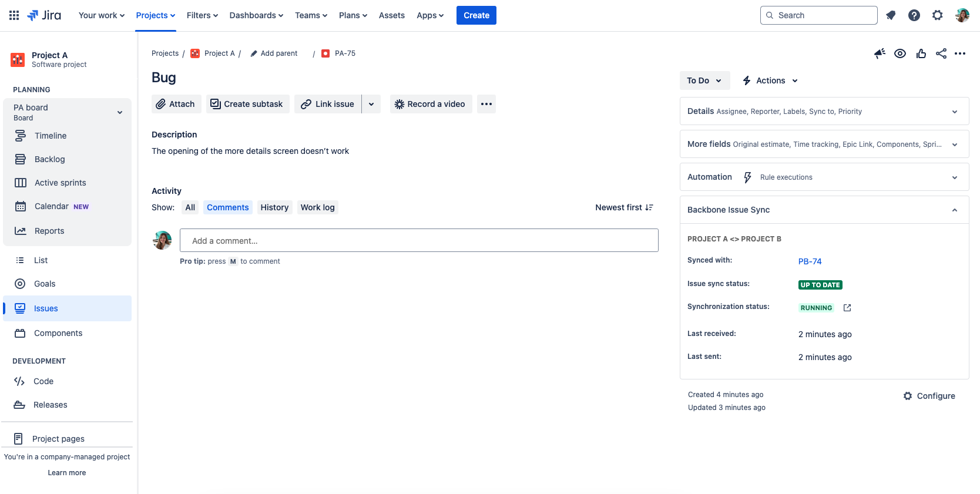Open the app switcher grid icon

(x=14, y=15)
